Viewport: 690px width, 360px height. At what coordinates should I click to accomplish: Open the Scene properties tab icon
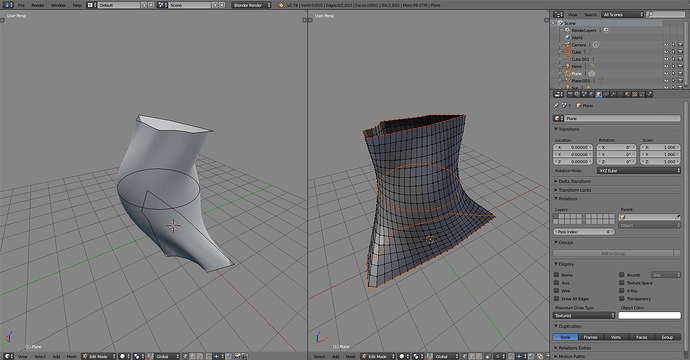coord(584,94)
